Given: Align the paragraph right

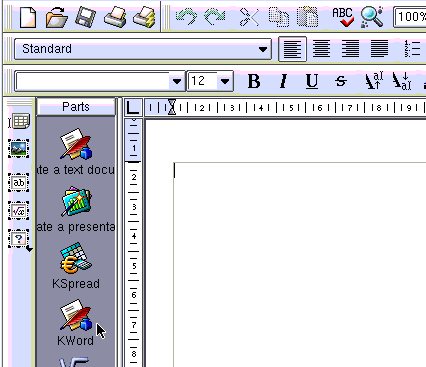Looking at the screenshot, I should point(350,49).
